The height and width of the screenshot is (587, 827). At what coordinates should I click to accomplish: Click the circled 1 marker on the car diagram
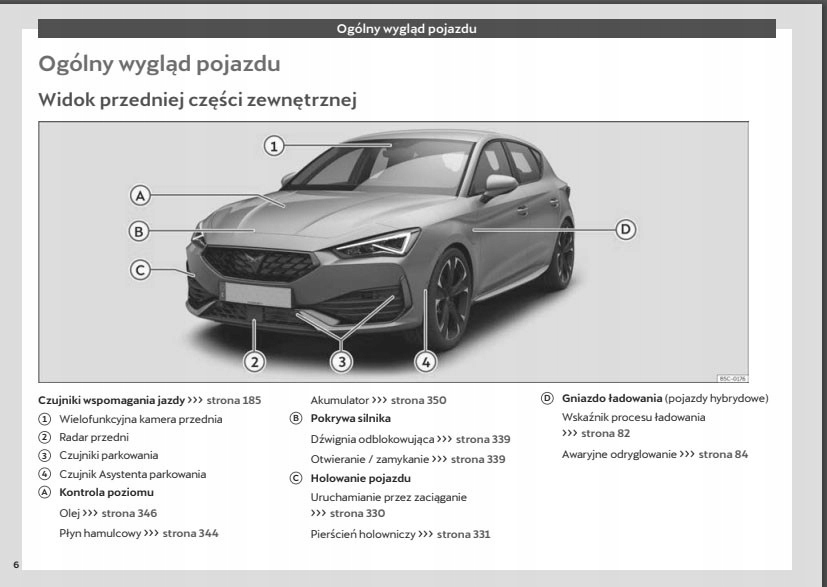coord(274,146)
